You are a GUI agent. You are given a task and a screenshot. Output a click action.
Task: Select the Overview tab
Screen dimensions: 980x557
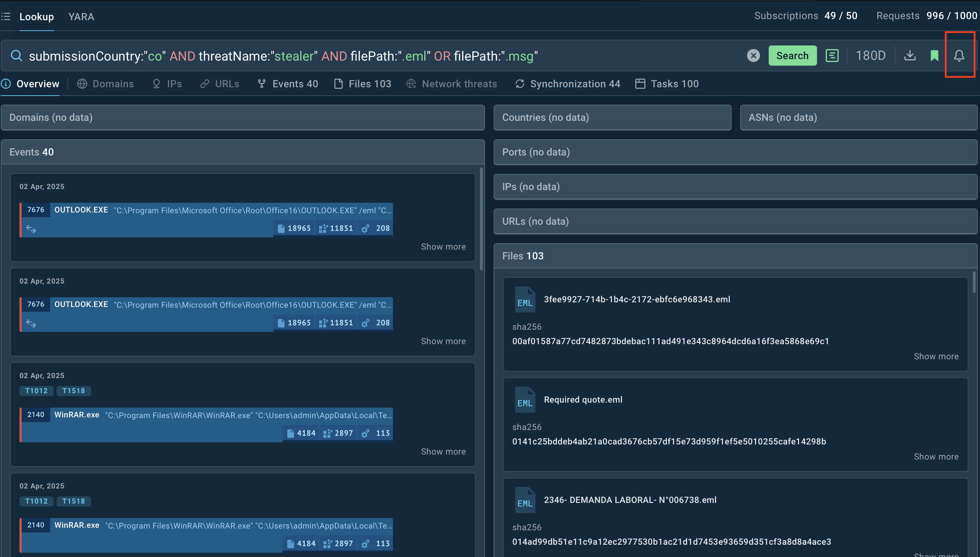pyautogui.click(x=31, y=84)
